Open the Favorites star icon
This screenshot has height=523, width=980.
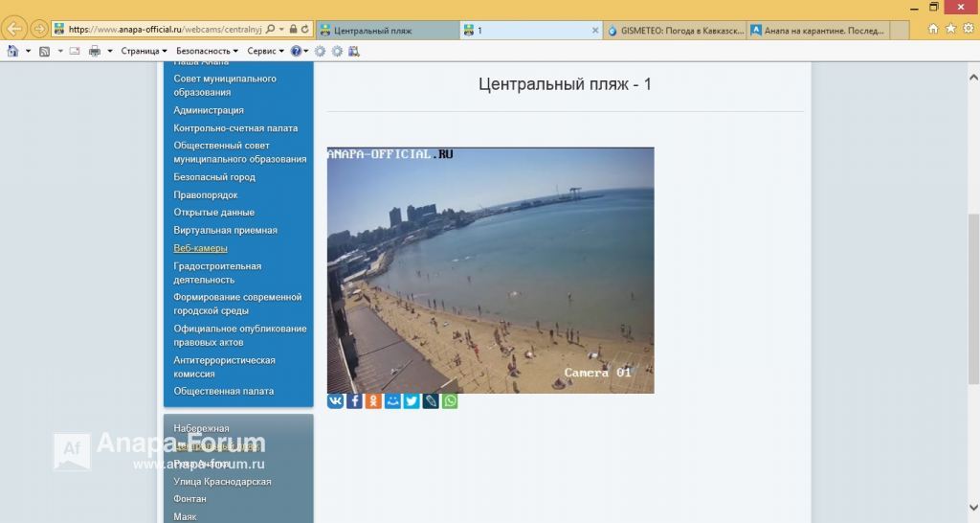coord(950,29)
